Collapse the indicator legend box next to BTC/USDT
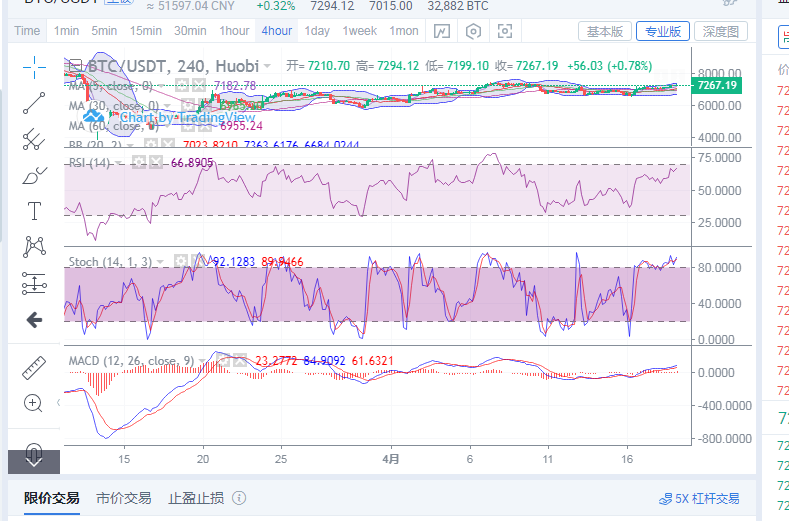 point(75,66)
